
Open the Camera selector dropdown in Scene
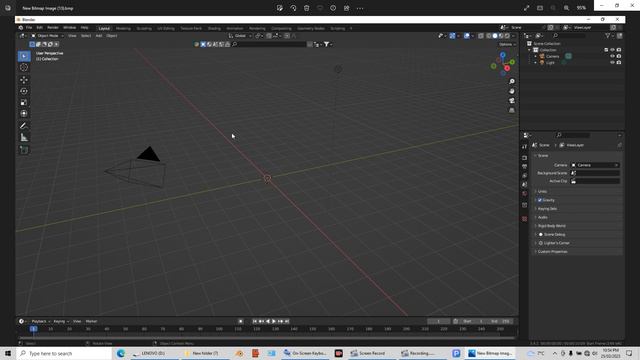click(595, 165)
